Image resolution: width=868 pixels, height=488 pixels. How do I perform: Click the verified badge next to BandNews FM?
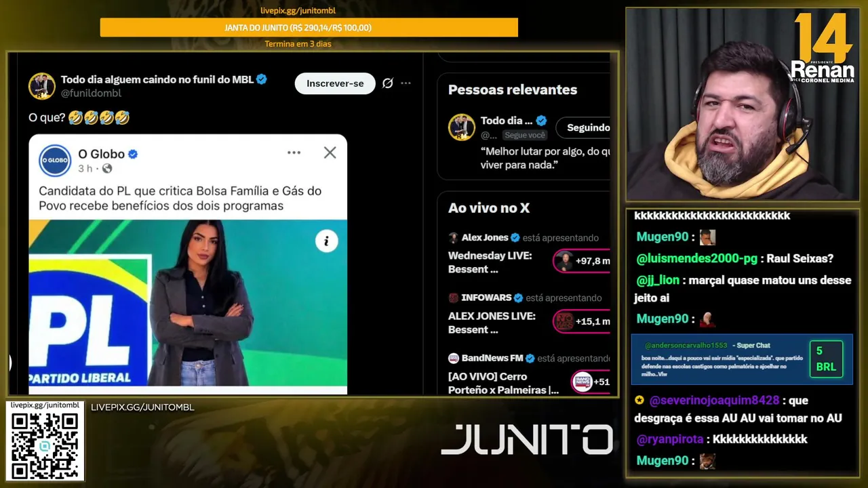click(x=530, y=358)
